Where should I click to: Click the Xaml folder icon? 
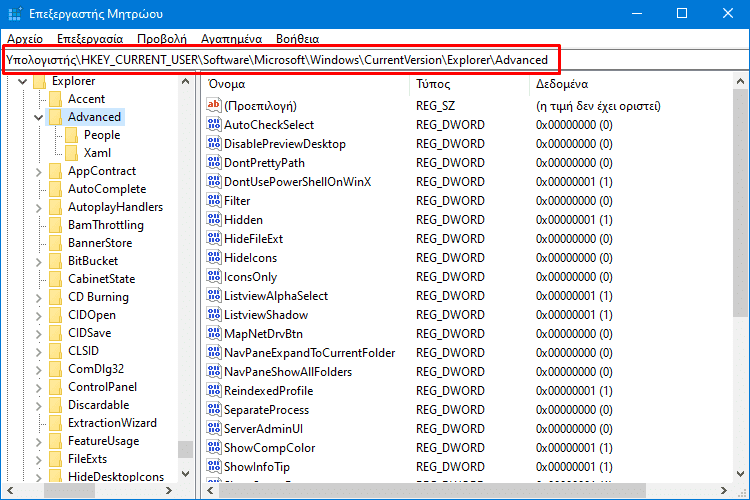pyautogui.click(x=71, y=153)
